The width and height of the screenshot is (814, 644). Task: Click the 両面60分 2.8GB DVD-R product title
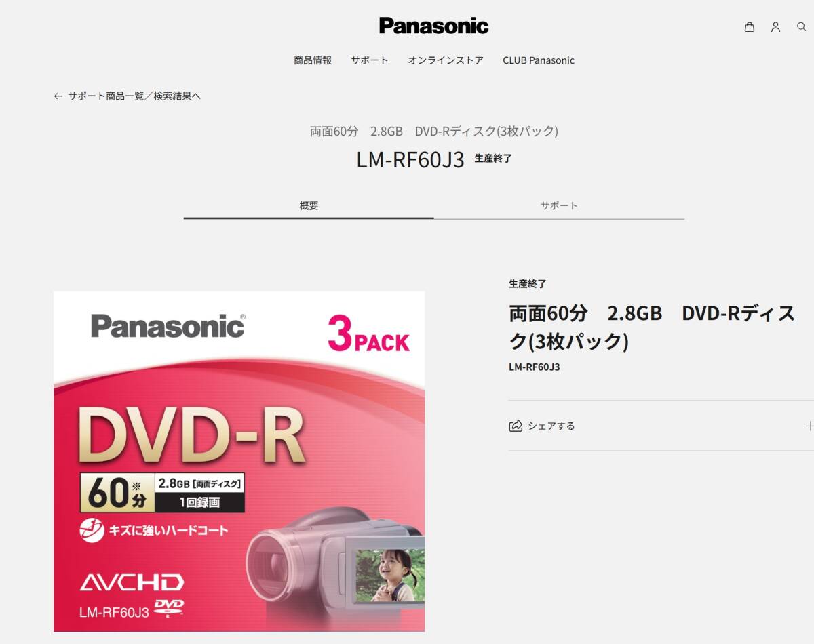point(653,327)
